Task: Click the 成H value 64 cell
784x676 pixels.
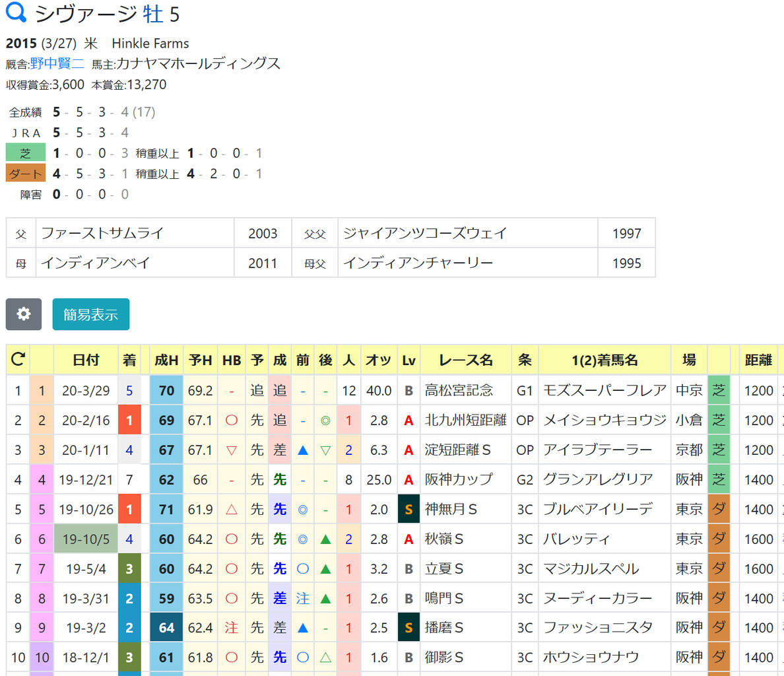Action: (x=166, y=628)
